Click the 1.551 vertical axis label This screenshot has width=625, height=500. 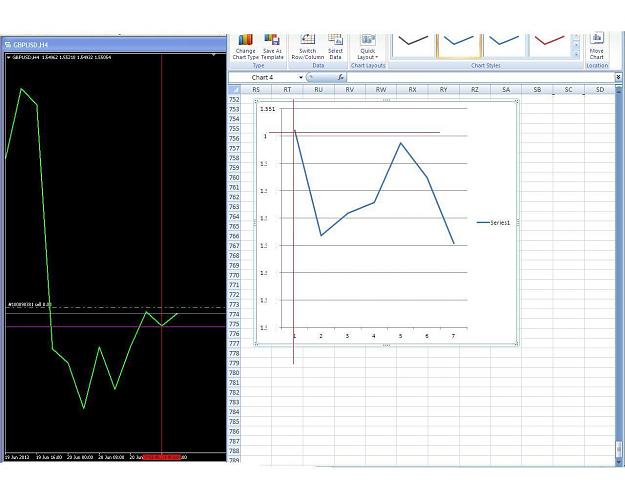(x=267, y=109)
